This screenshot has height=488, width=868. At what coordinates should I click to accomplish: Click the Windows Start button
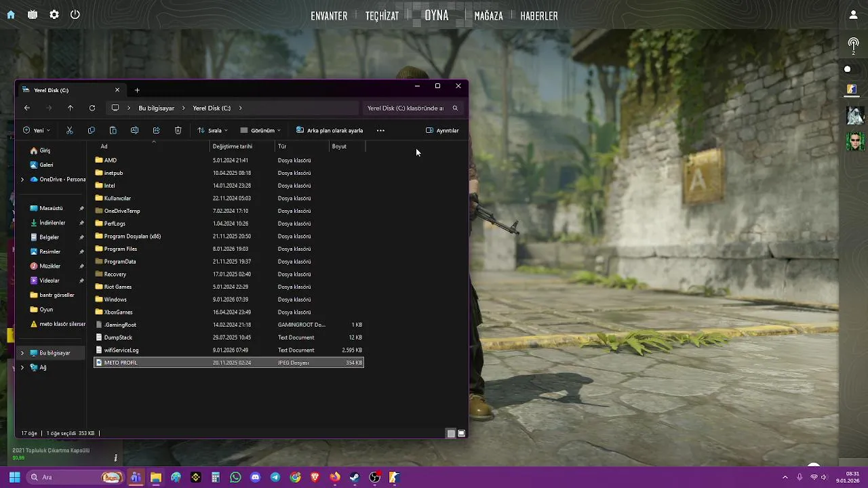(14, 477)
